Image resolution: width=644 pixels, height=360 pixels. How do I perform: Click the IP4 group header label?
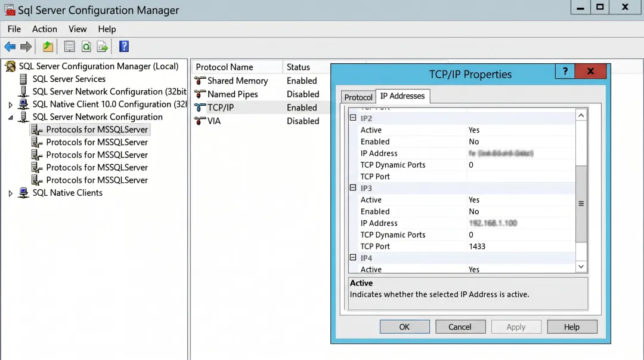[366, 259]
